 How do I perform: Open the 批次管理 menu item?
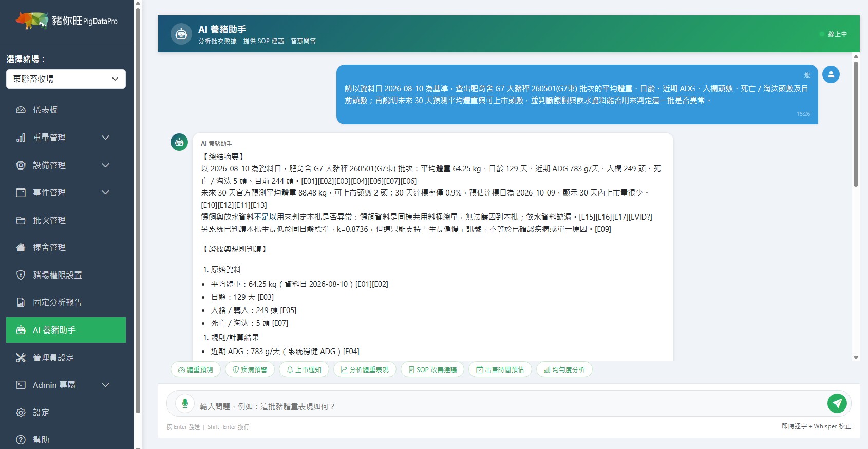(66, 220)
